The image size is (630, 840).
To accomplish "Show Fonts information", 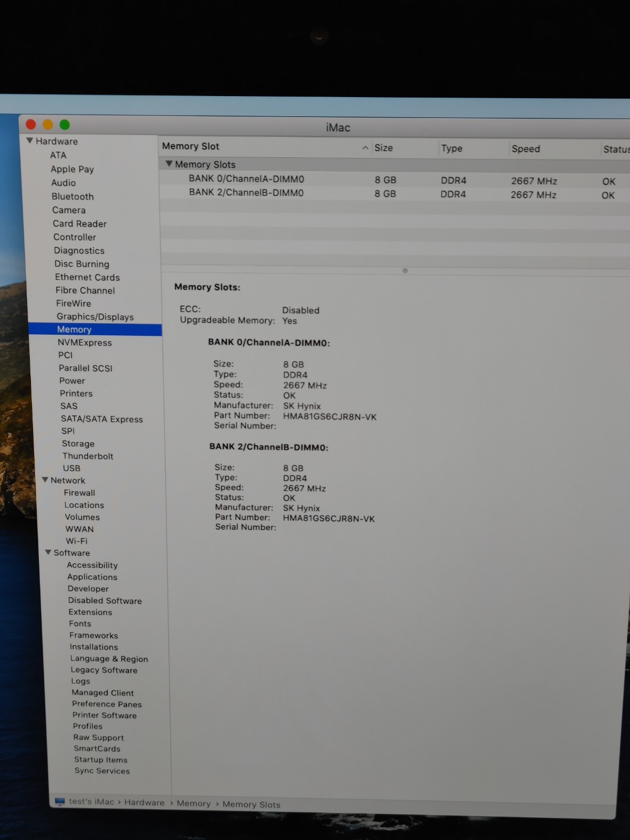I will click(80, 624).
